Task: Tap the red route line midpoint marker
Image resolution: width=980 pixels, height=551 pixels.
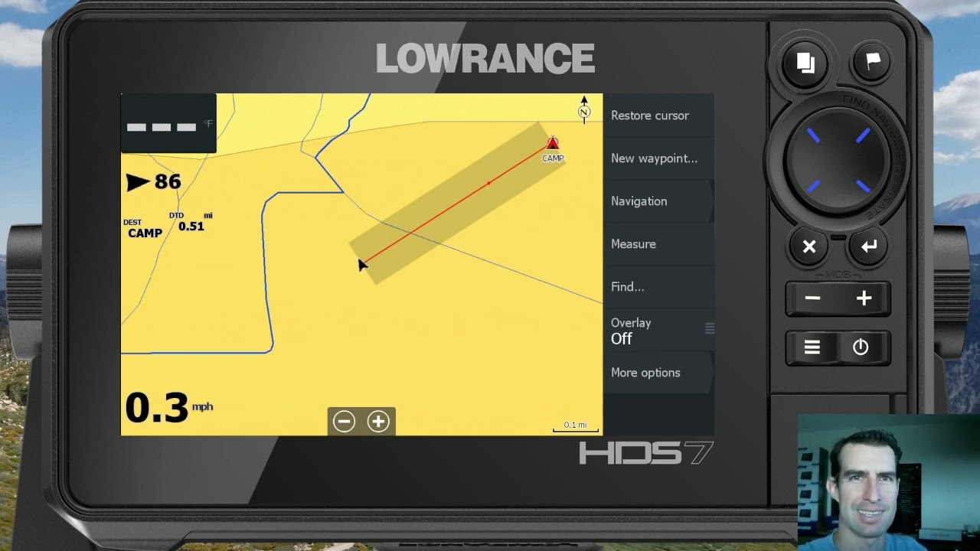Action: [488, 184]
